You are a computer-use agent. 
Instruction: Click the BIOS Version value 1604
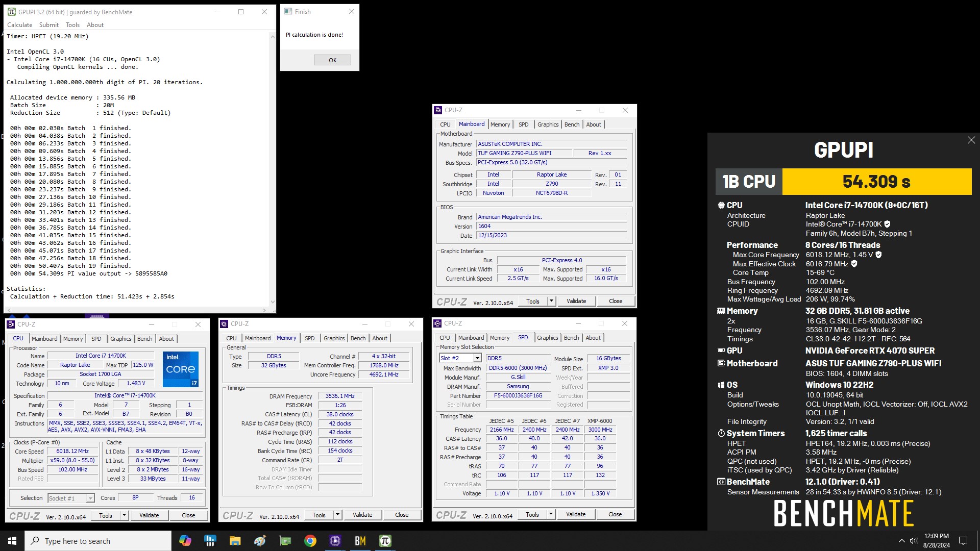click(551, 226)
